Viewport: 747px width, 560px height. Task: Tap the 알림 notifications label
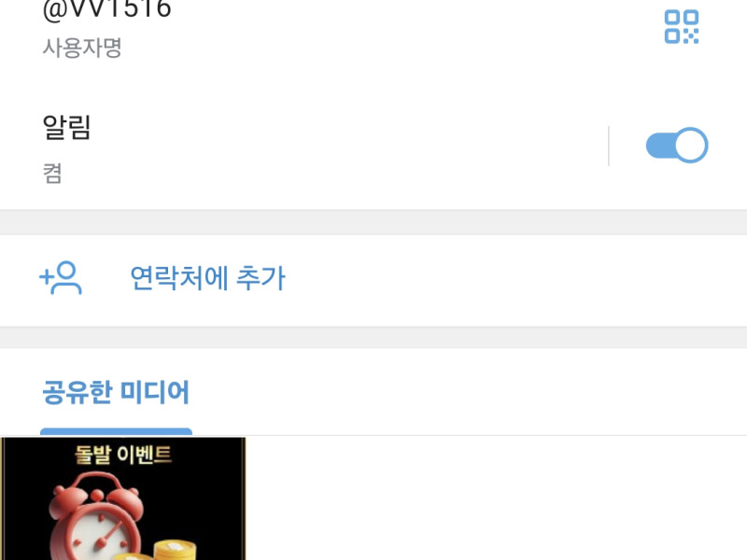coord(66,127)
